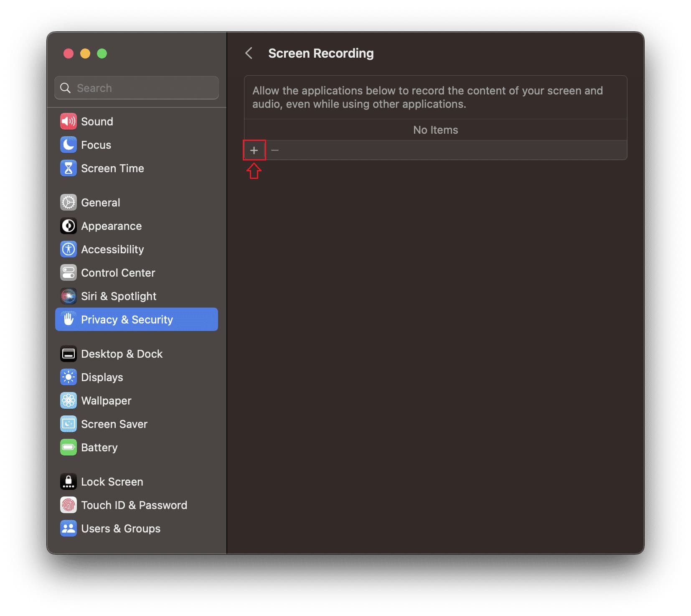691x616 pixels.
Task: Open Focus settings
Action: coord(96,145)
